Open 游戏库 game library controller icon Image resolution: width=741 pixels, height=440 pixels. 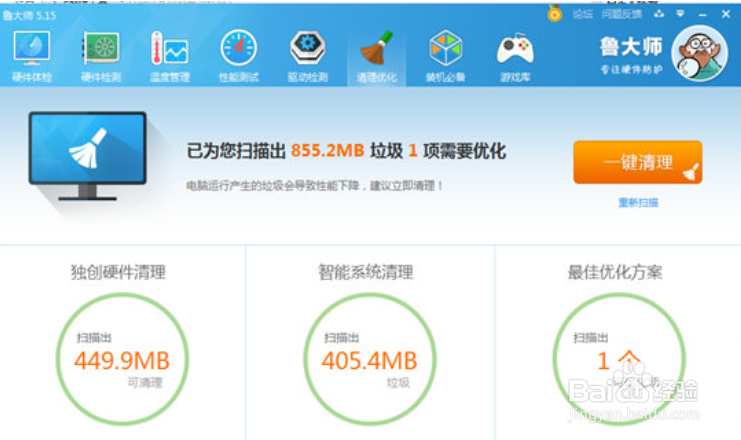[x=515, y=56]
